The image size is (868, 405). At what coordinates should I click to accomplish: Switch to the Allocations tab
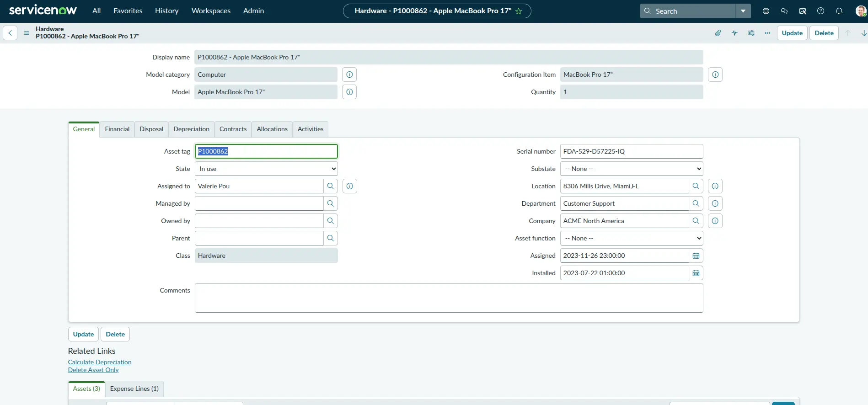(272, 129)
